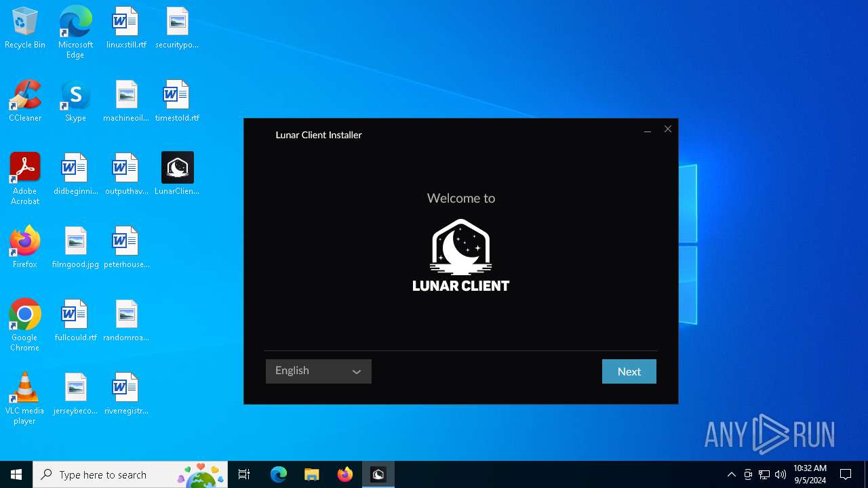This screenshot has width=868, height=488.
Task: Select filmgood.jpg file icon
Action: pos(75,247)
